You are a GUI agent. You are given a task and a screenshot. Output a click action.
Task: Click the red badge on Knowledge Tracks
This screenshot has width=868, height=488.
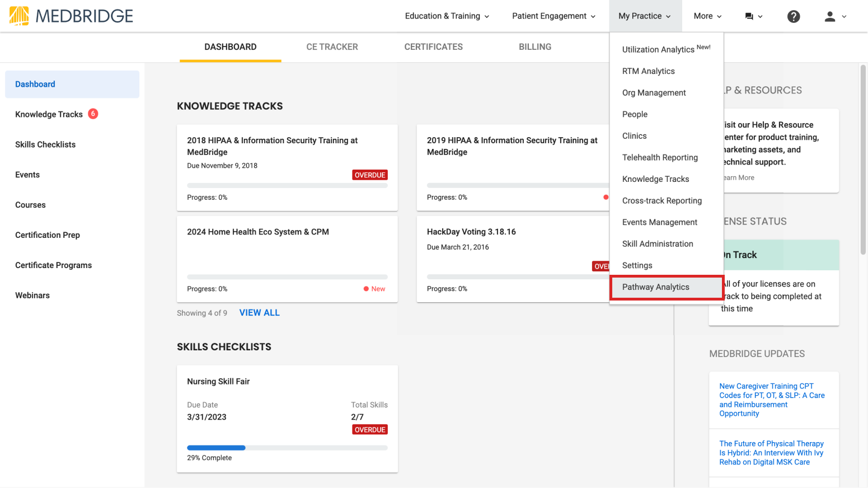click(x=93, y=113)
